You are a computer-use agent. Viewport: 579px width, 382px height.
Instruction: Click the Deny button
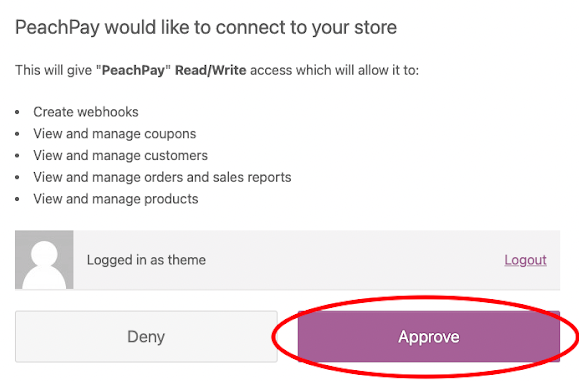tap(146, 336)
